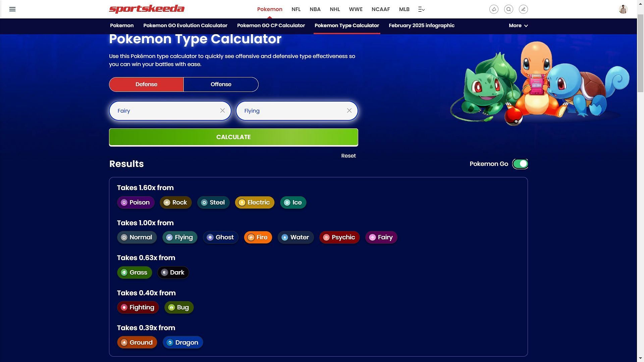Select the Pokemon GO CP Calculator tab

(271, 25)
